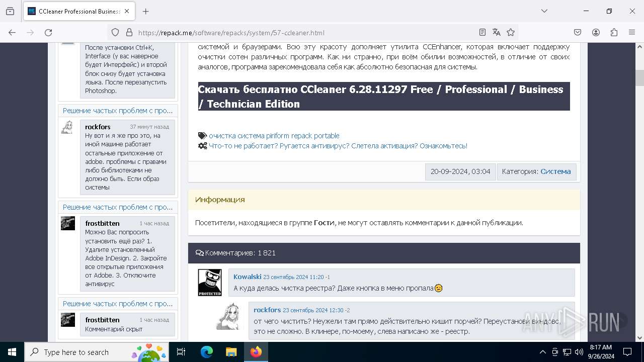Open the extensions puzzle icon

[x=614, y=33]
